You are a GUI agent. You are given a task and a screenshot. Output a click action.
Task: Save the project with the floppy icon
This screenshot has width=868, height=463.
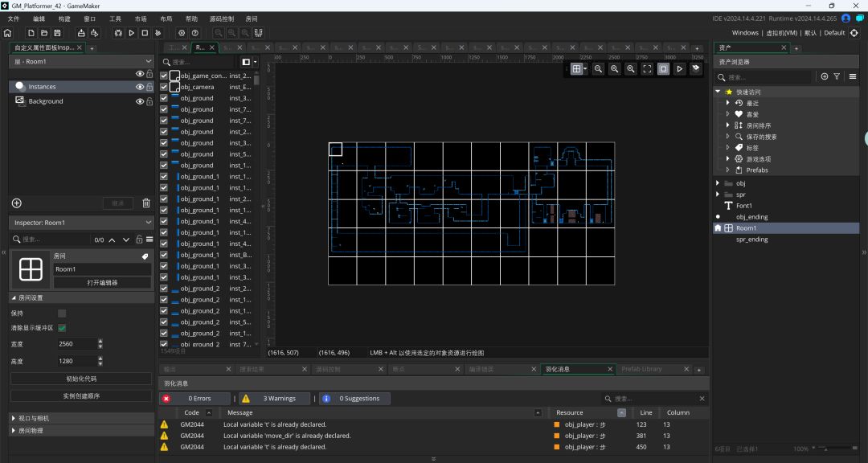(57, 33)
